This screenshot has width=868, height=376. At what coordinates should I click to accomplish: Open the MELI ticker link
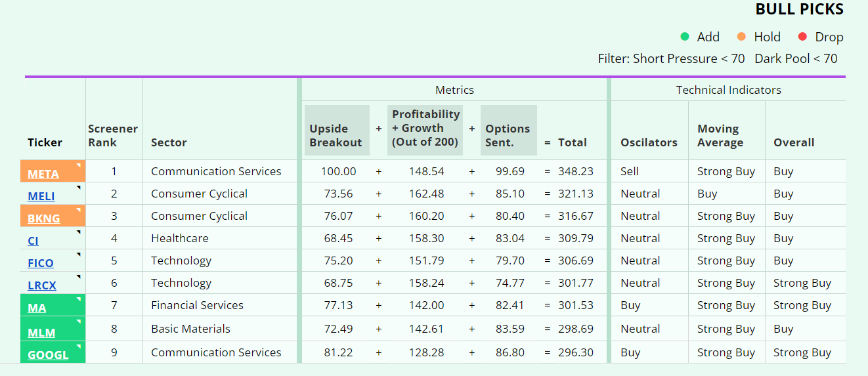[x=41, y=196]
